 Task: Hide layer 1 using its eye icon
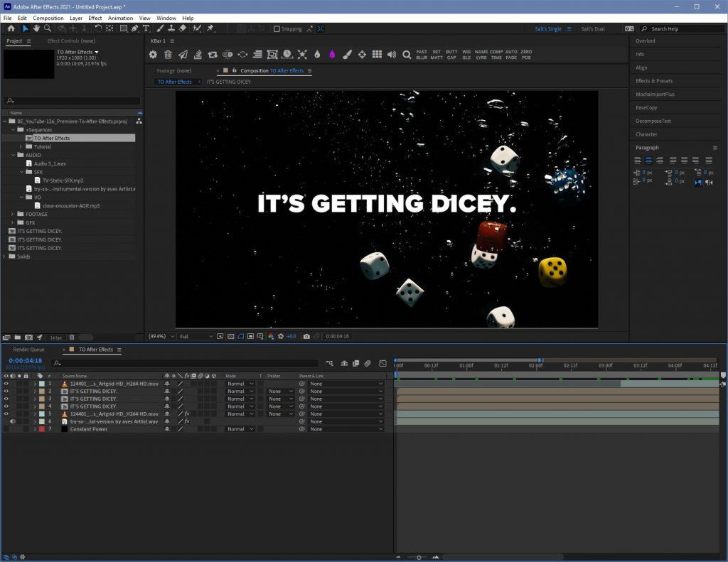pyautogui.click(x=6, y=384)
